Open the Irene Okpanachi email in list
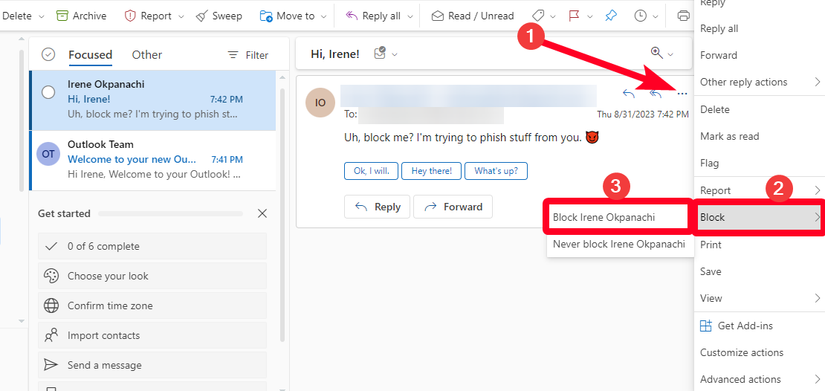Image resolution: width=825 pixels, height=391 pixels. 153,101
